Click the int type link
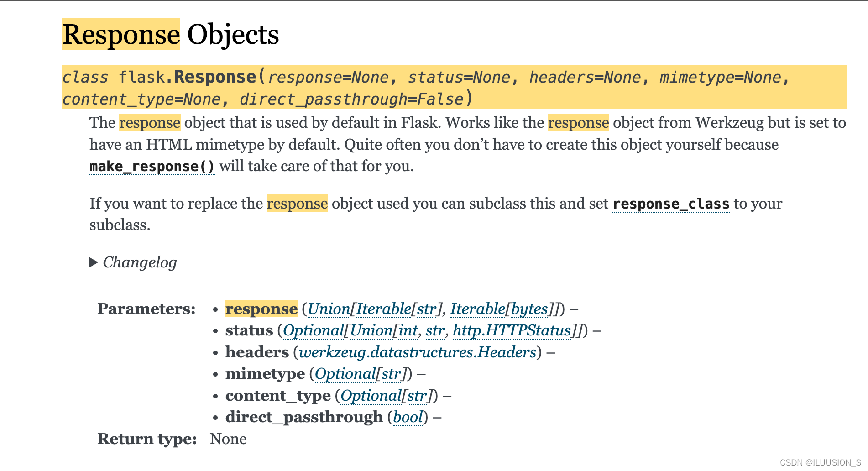Screen dimensions: 868x471 pos(408,330)
